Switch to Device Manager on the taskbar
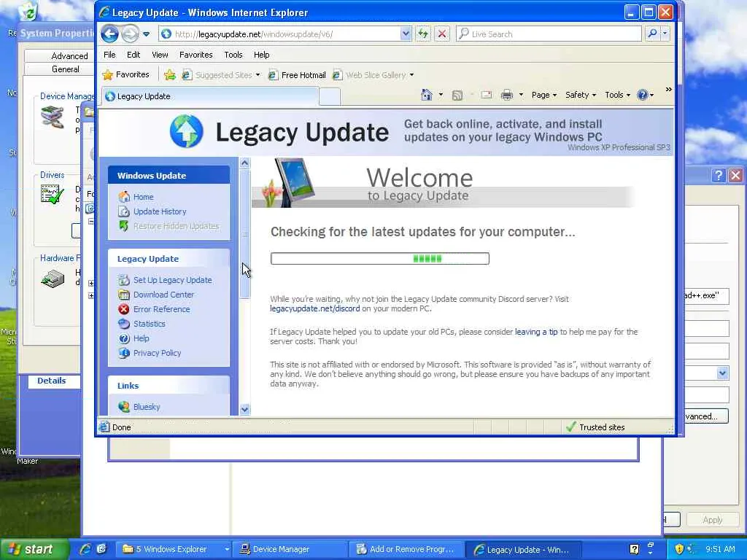 point(291,549)
